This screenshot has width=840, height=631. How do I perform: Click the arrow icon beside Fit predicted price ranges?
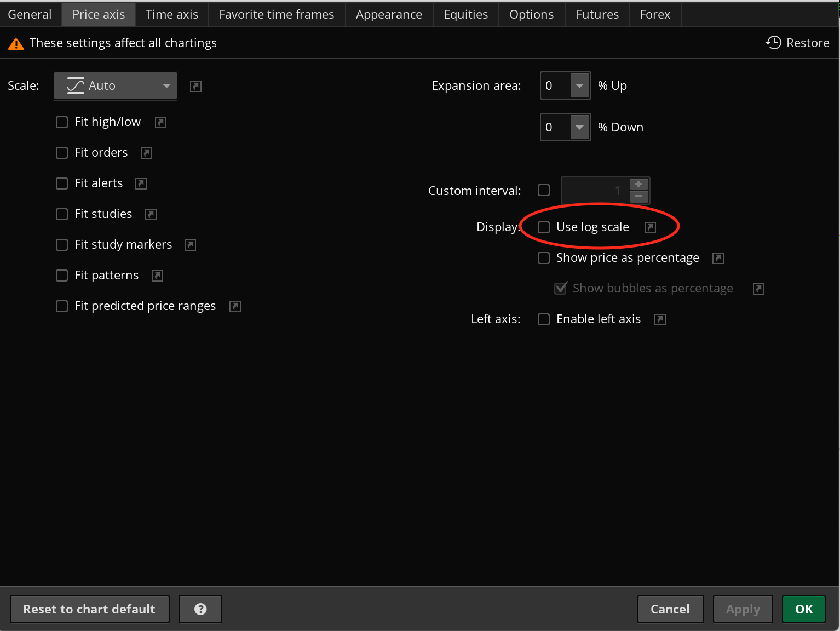click(235, 306)
